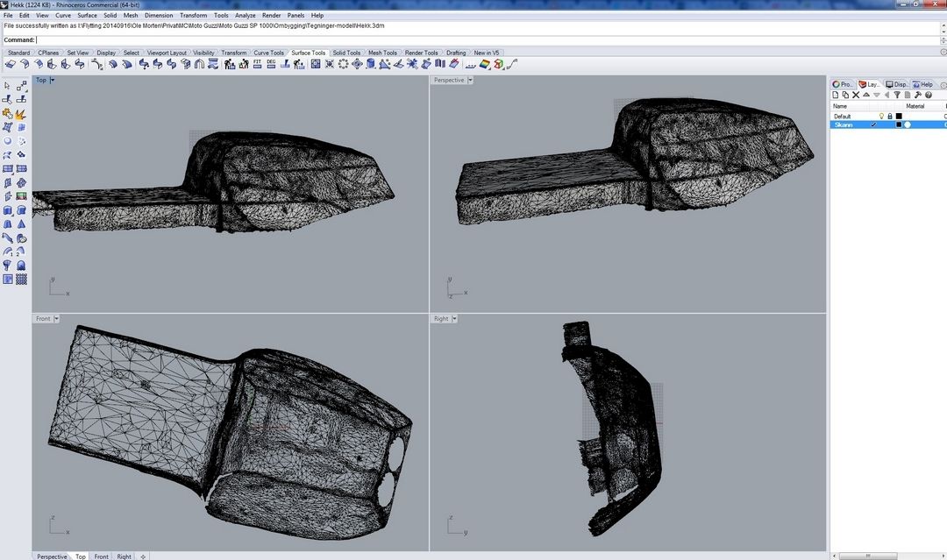Click the Material column header in Layers

click(x=915, y=106)
